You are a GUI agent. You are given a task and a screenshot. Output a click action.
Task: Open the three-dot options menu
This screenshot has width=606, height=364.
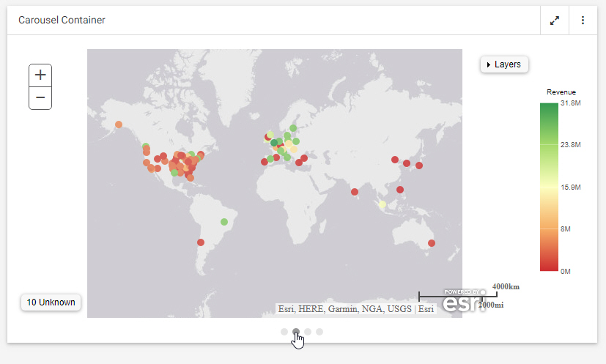click(x=583, y=21)
